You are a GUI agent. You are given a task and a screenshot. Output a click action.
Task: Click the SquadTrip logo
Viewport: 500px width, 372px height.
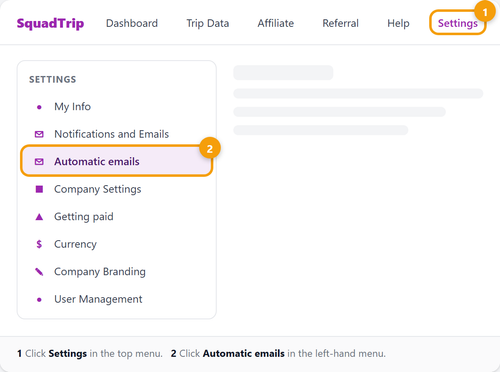(x=50, y=23)
